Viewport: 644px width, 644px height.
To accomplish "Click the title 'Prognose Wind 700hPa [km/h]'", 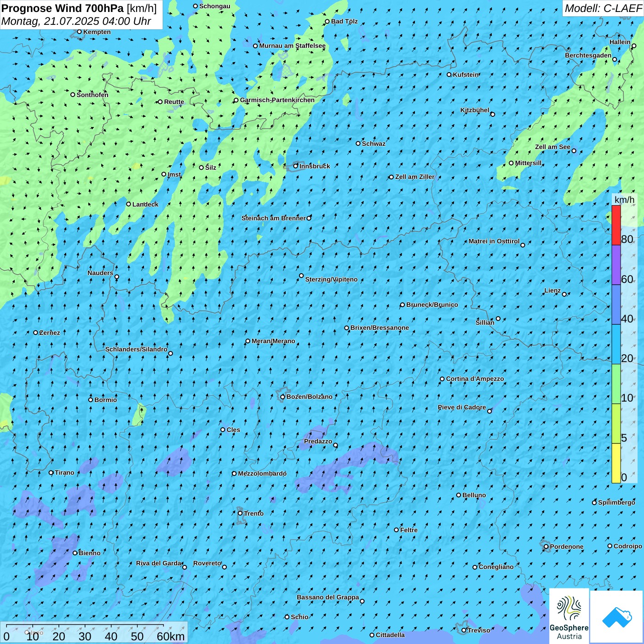I will pyautogui.click(x=79, y=8).
